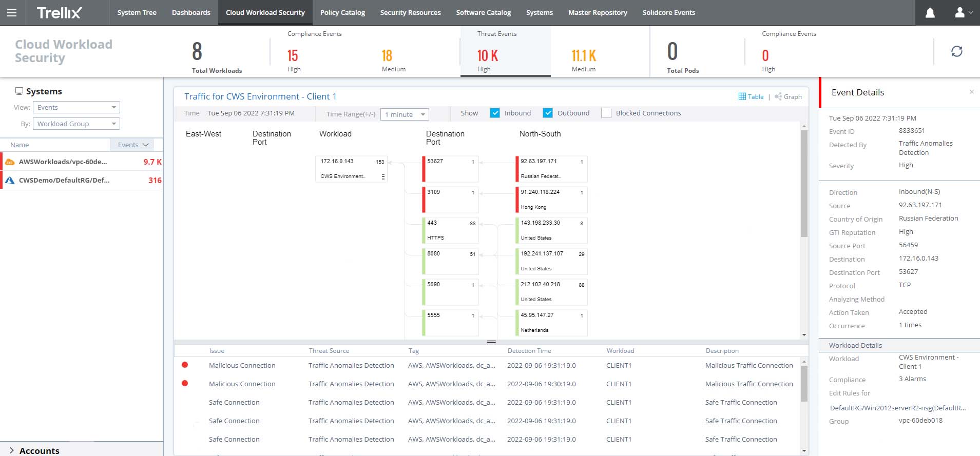Select source 92.63.197.171 Russian Federation node
This screenshot has width=980, height=456.
pos(551,169)
